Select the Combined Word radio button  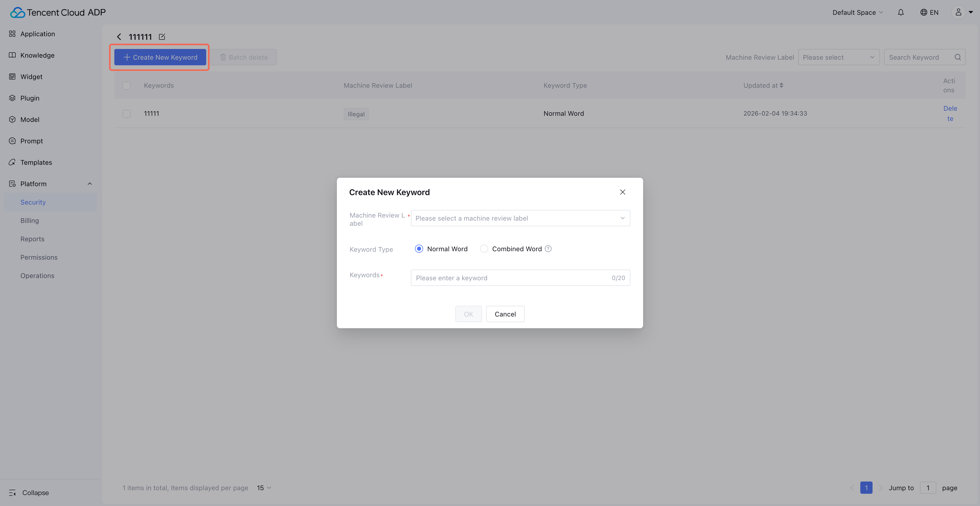point(484,249)
